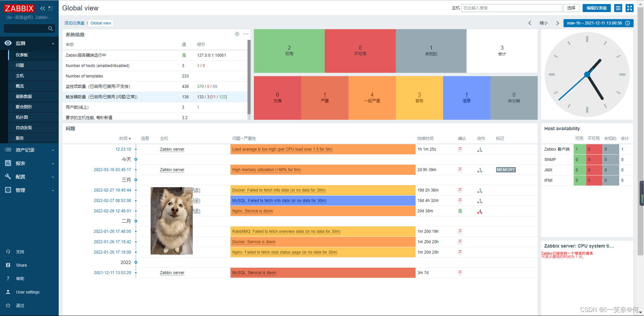Click the logout power icon

click(x=8, y=305)
